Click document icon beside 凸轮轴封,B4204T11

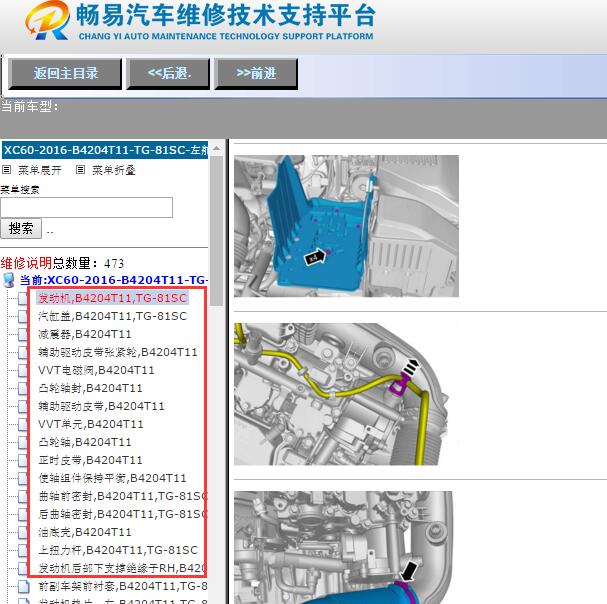(x=23, y=388)
